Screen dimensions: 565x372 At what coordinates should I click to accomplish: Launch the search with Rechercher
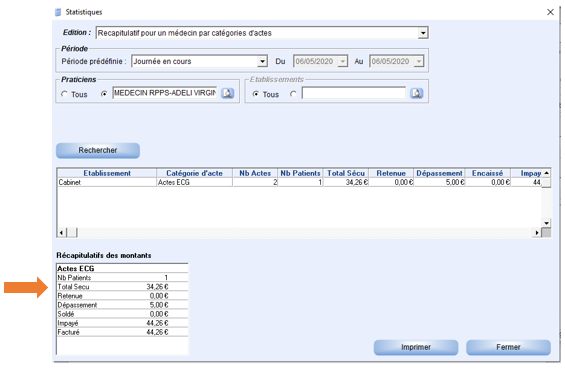98,150
